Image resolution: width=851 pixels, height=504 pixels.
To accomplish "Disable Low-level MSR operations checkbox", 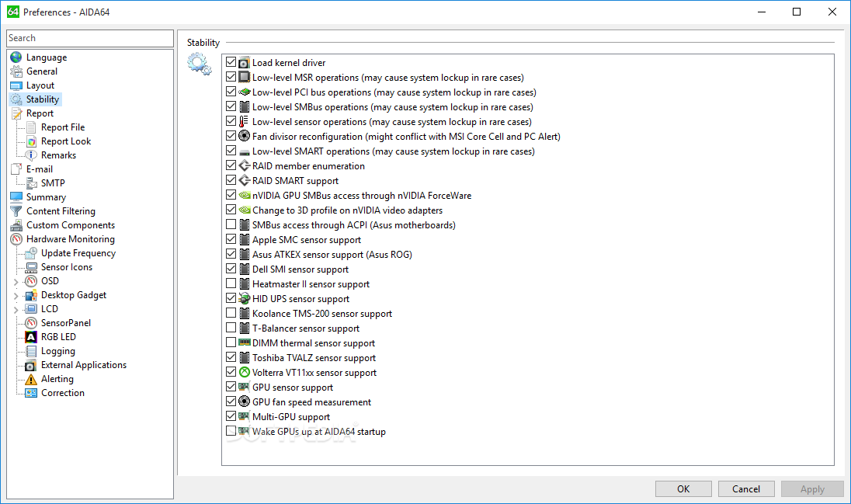I will (x=231, y=77).
